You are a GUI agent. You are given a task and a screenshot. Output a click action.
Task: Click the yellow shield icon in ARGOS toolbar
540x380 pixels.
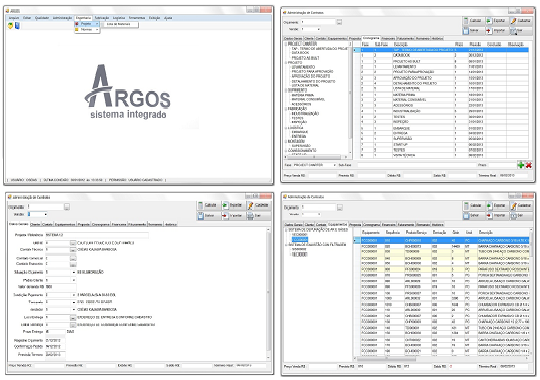(10, 26)
